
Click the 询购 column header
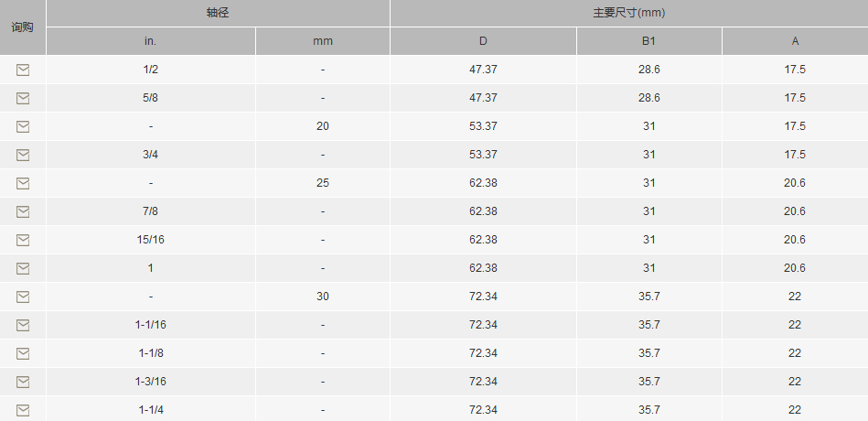click(23, 27)
